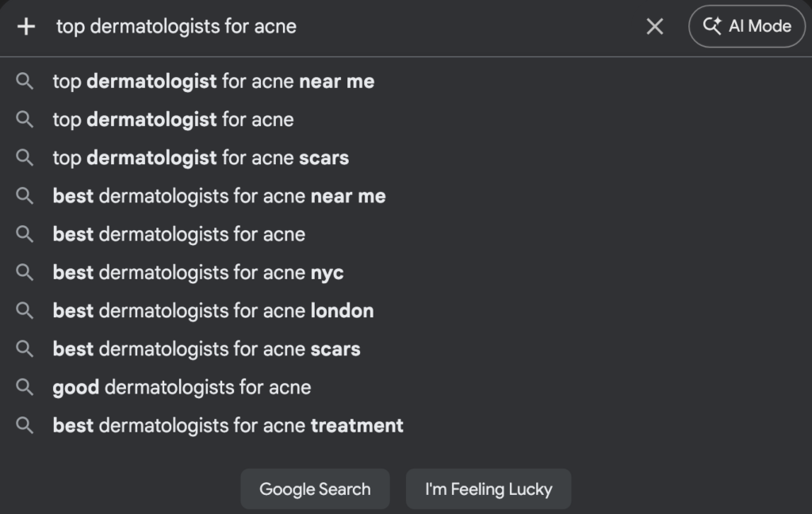This screenshot has width=812, height=514.
Task: Click magnifier icon beside 'best dermatologists acne london'
Action: coord(25,310)
